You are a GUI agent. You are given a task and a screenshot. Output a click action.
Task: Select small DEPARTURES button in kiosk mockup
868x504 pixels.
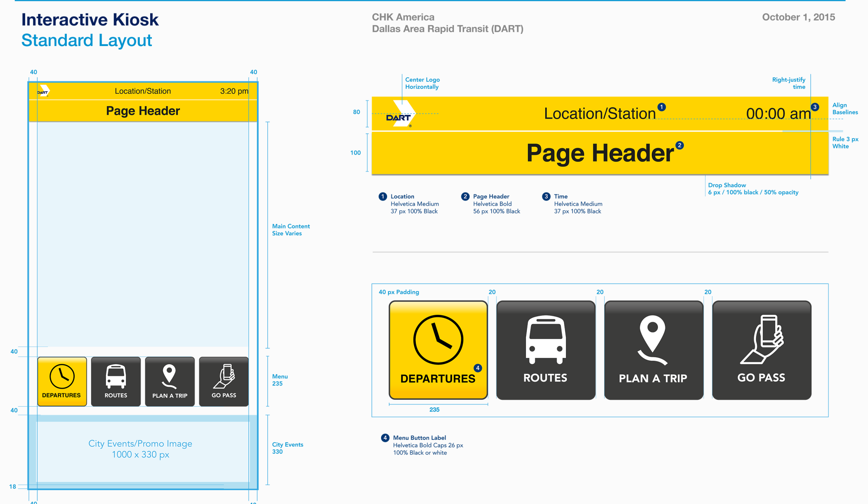(62, 382)
